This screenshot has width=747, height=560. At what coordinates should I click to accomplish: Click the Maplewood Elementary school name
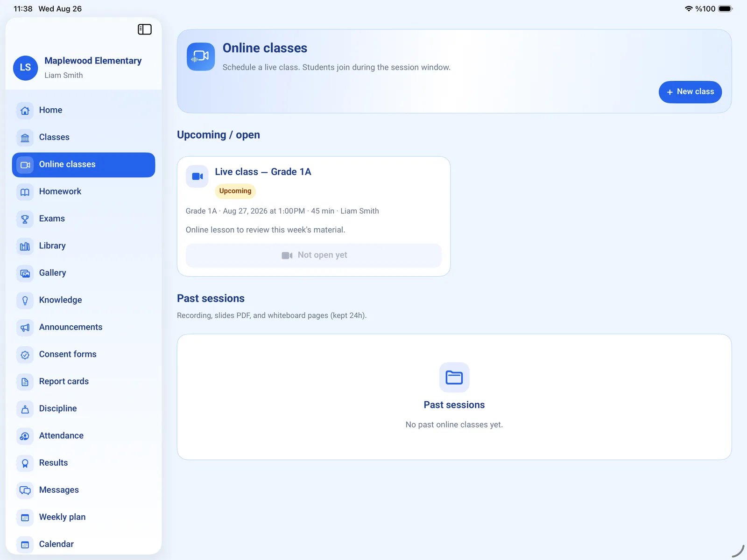93,61
